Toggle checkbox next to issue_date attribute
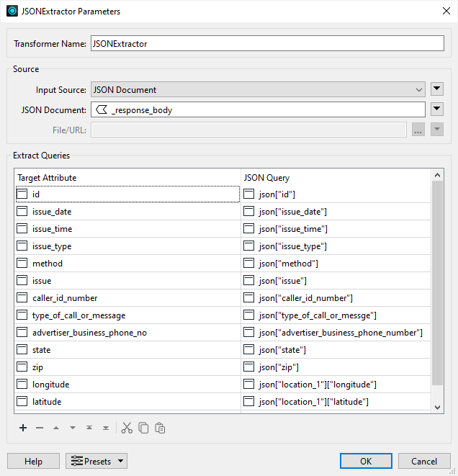Screen dimensions: 458x476 [x=22, y=212]
